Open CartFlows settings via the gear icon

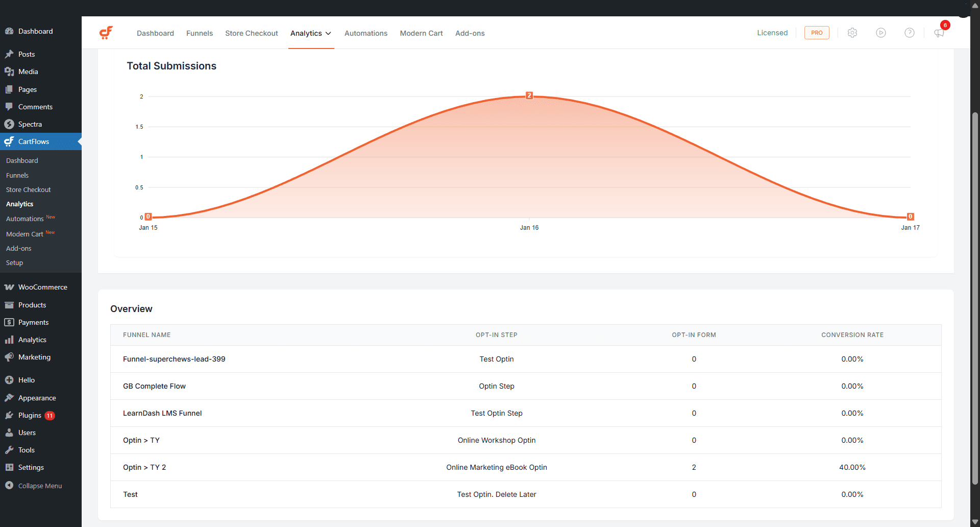pos(852,33)
